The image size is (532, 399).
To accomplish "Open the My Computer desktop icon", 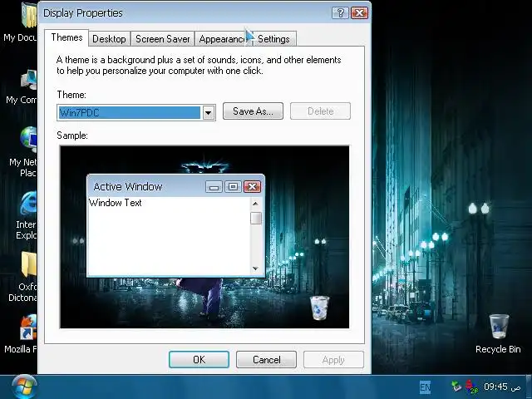I will (22, 86).
